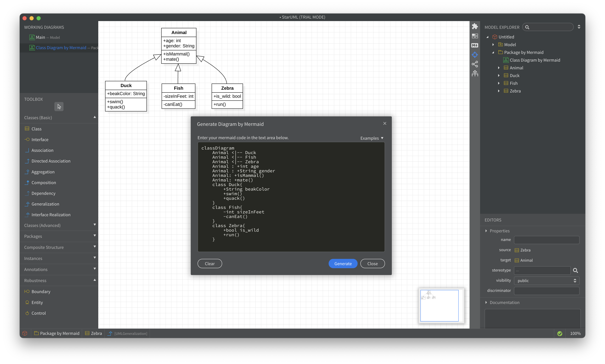This screenshot has width=605, height=364.
Task: Click the share icon in right toolbar
Action: coord(475,64)
